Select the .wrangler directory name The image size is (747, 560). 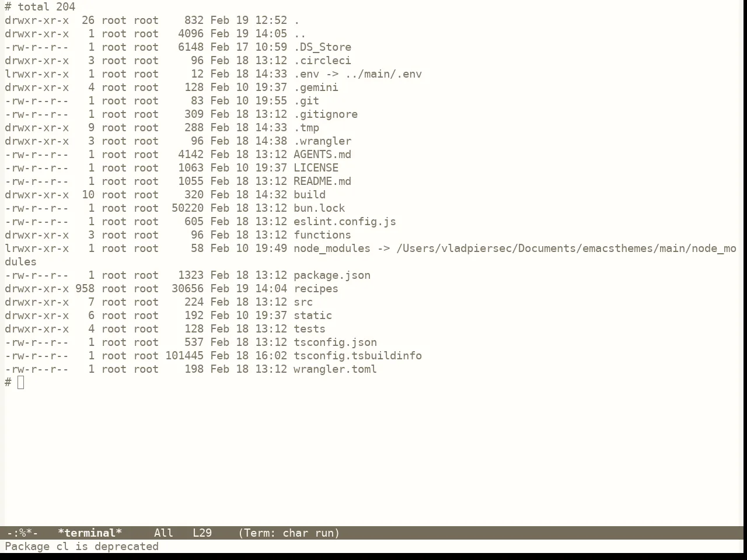pyautogui.click(x=322, y=141)
